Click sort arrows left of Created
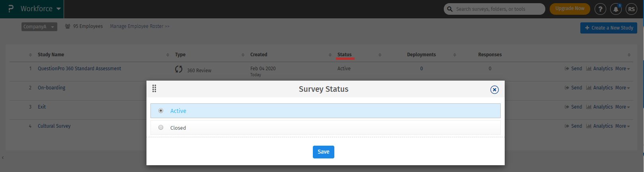The width and height of the screenshot is (644, 172). coord(243,55)
